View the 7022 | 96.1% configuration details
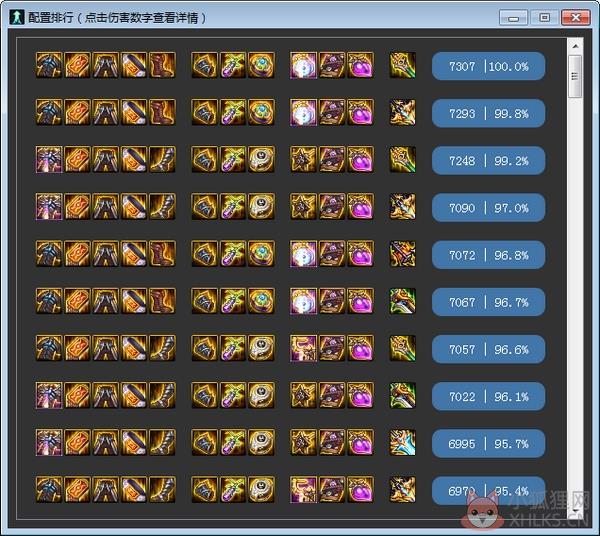600x536 pixels. tap(488, 396)
